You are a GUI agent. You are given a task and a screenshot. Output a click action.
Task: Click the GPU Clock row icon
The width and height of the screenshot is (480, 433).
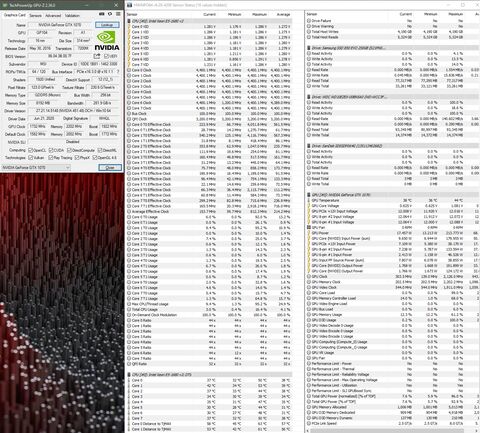[309, 277]
